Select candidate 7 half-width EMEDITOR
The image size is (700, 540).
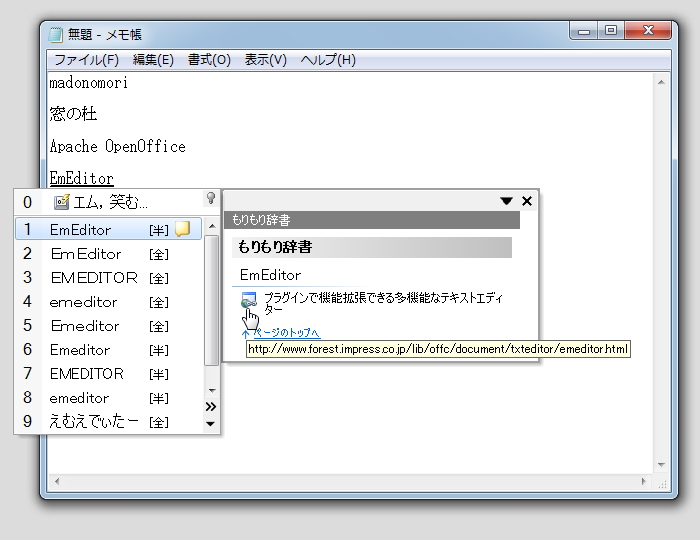point(109,374)
